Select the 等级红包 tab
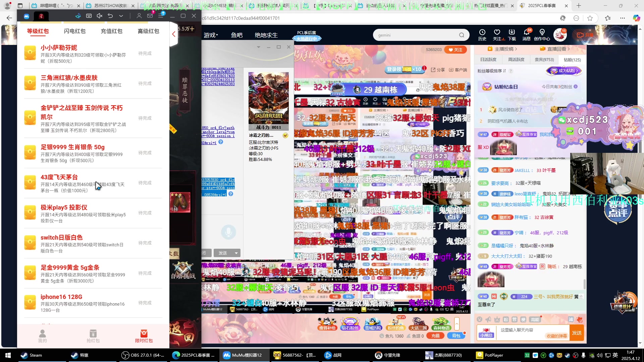Image resolution: width=644 pixels, height=362 pixels. [x=38, y=31]
